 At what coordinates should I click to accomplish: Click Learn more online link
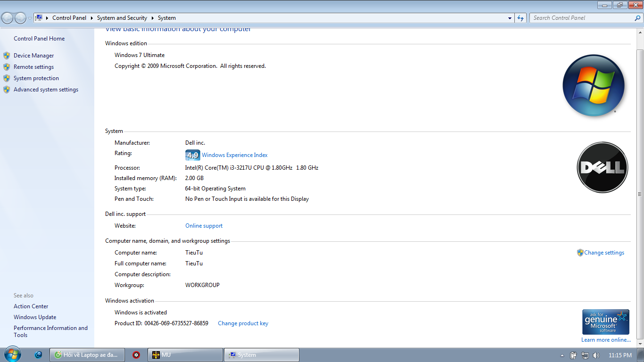(x=606, y=340)
